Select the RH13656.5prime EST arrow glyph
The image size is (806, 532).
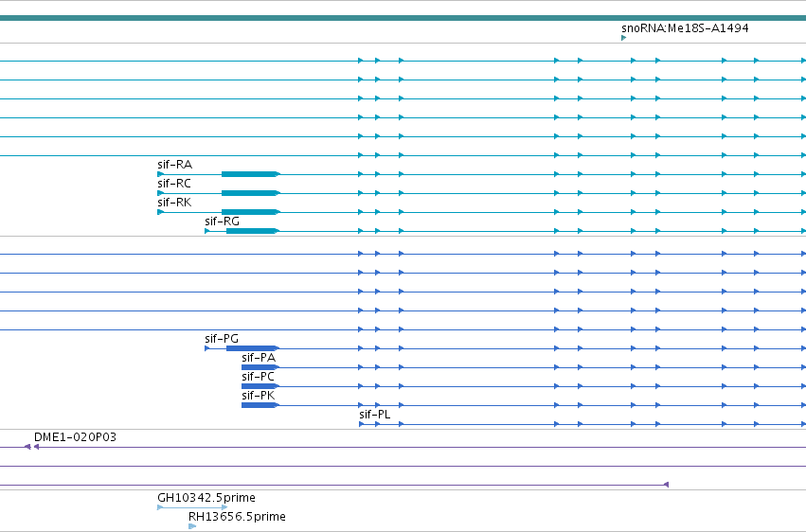click(192, 526)
